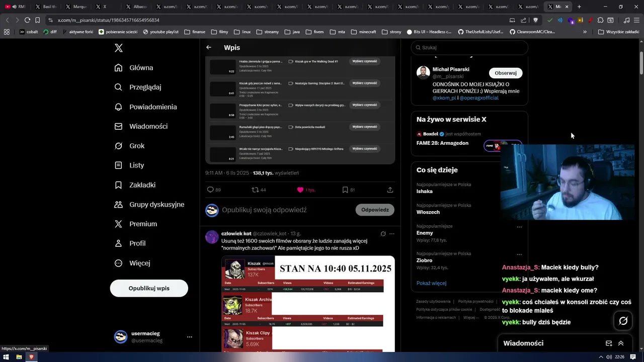The width and height of the screenshot is (644, 362).
Task: Go back with the Wpis arrow
Action: 209,47
